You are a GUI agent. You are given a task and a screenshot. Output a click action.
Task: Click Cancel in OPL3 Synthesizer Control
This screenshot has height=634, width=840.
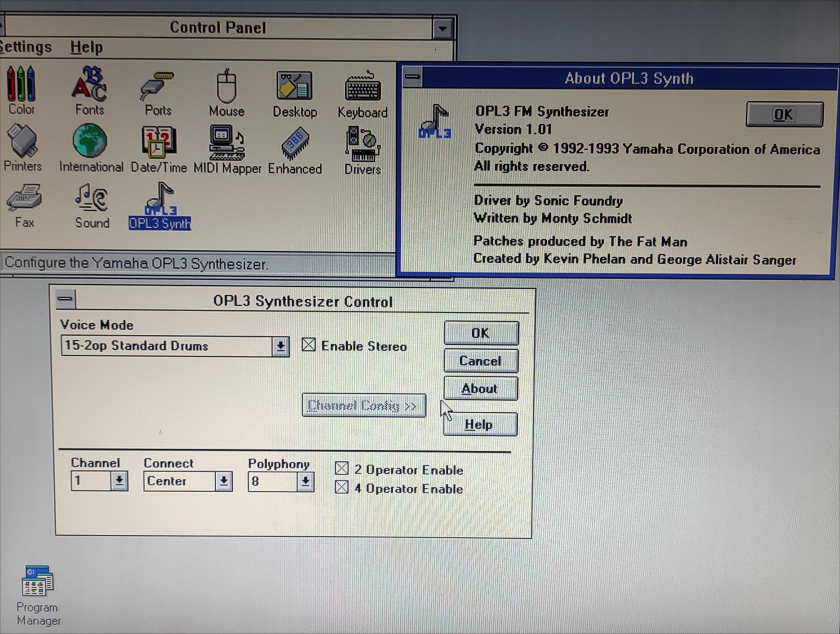pyautogui.click(x=481, y=361)
